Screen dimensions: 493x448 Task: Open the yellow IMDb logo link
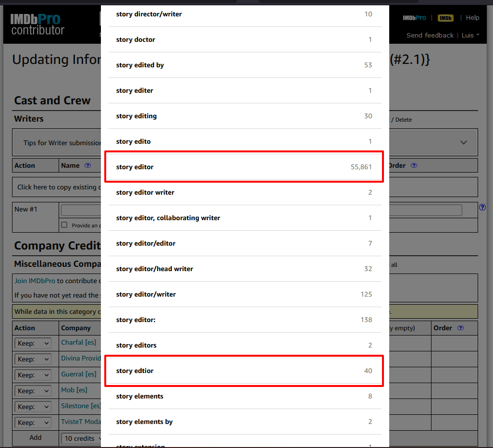(x=445, y=18)
